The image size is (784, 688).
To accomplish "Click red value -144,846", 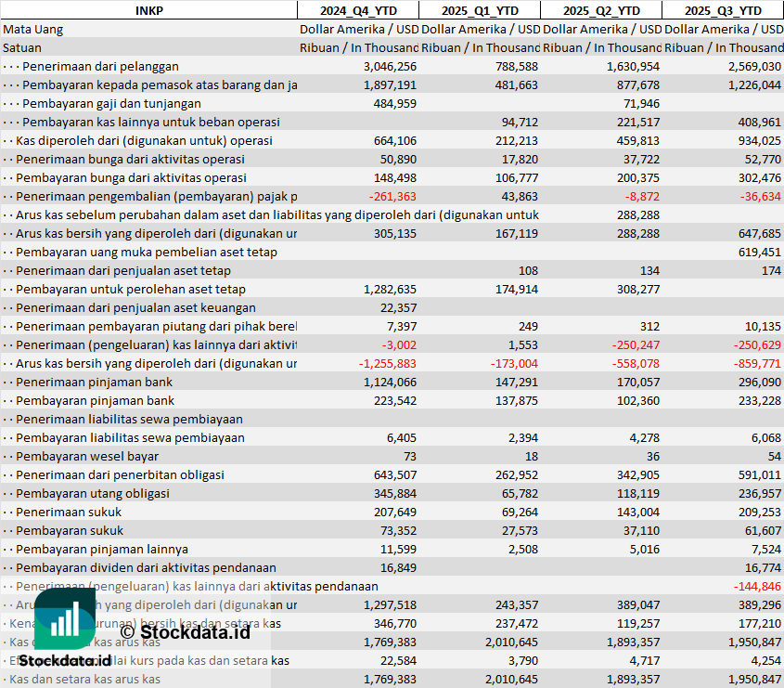I will click(757, 587).
